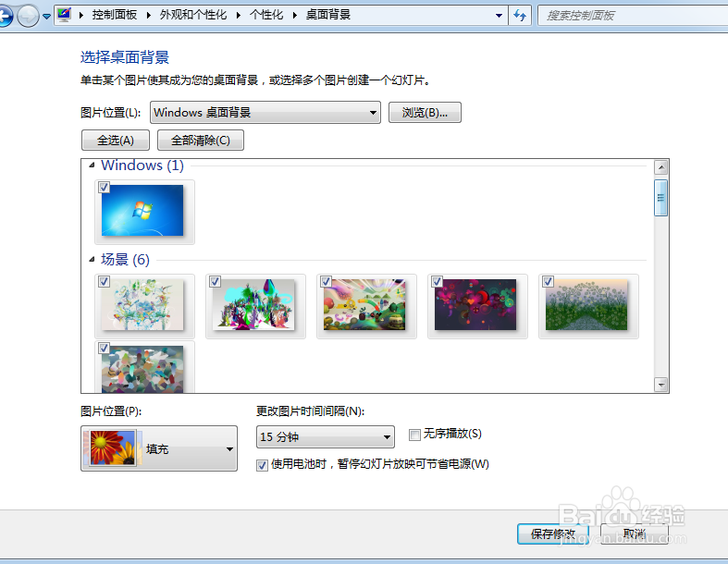This screenshot has height=564, width=728.
Task: Click the 全选(A) button
Action: point(116,141)
